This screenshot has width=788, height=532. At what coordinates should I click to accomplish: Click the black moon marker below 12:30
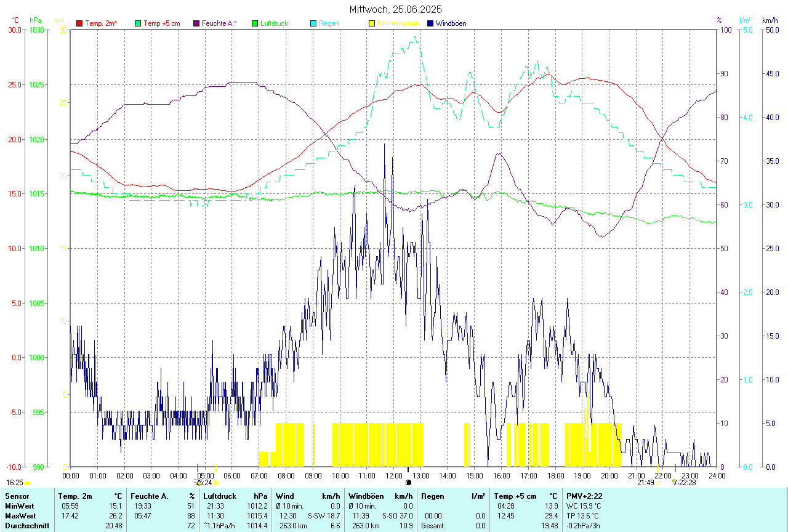click(x=408, y=483)
